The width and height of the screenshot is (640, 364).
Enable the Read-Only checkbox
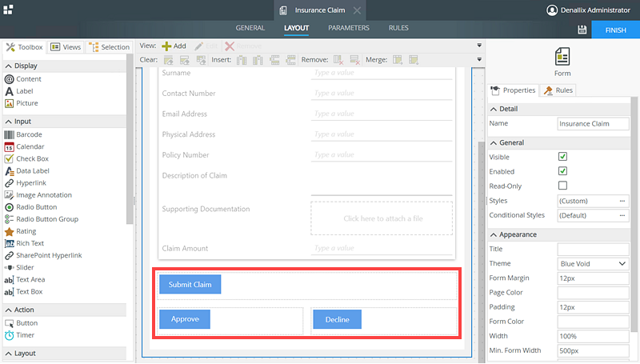[x=562, y=186]
